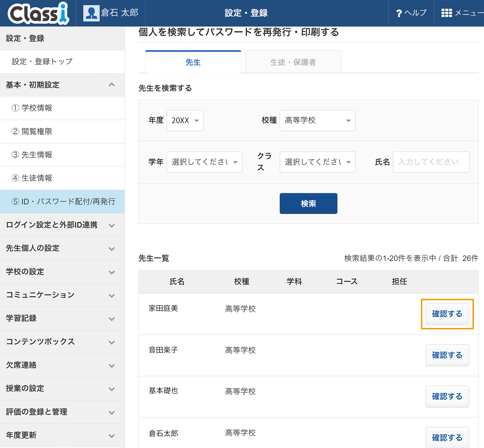The height and width of the screenshot is (448, 484).
Task: Expand 先生個人の設定 section
Action: [62, 248]
